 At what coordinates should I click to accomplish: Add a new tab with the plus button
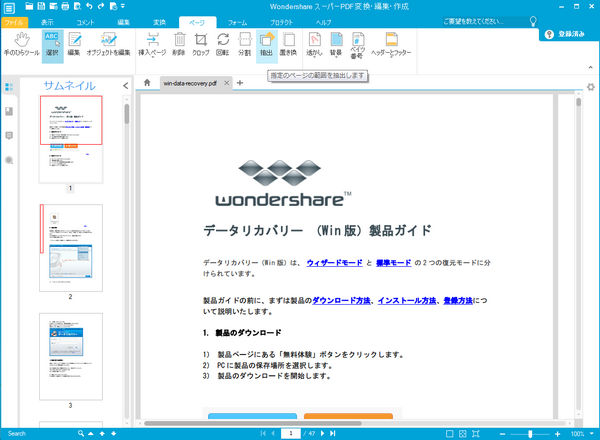tap(240, 83)
